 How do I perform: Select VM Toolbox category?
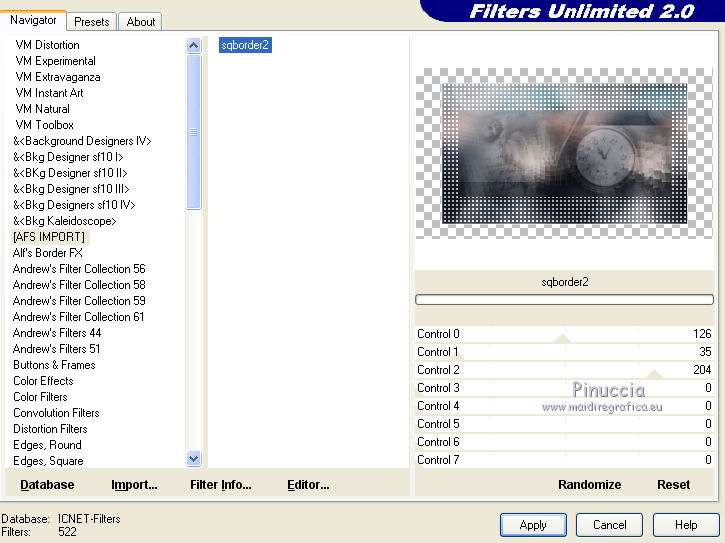(x=44, y=125)
